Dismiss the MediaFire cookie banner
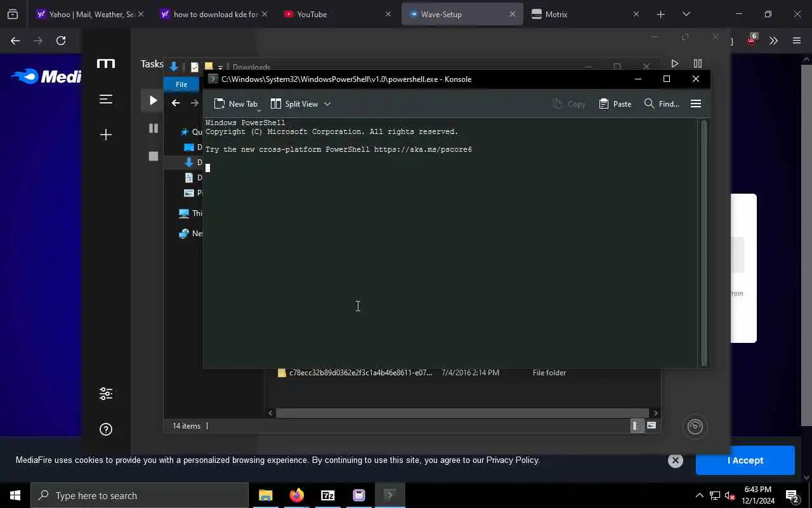 coord(675,460)
